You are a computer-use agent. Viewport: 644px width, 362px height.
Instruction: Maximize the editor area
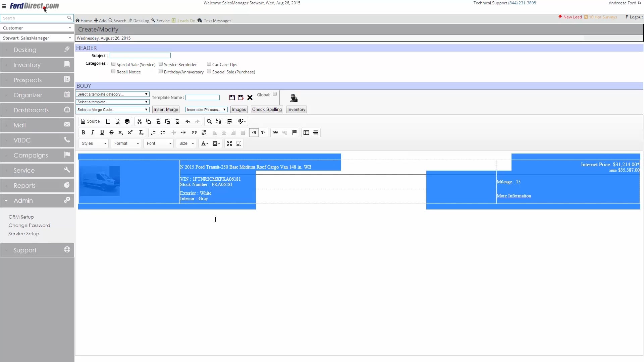(229, 143)
